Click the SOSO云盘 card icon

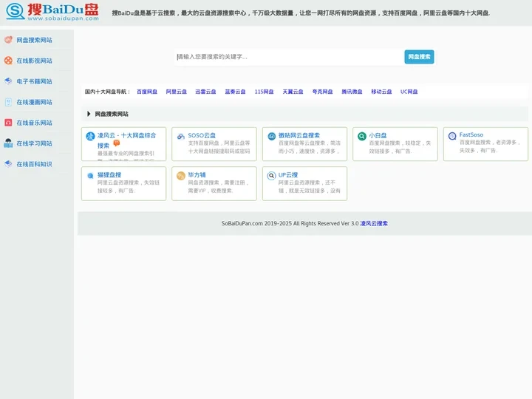pyautogui.click(x=181, y=136)
